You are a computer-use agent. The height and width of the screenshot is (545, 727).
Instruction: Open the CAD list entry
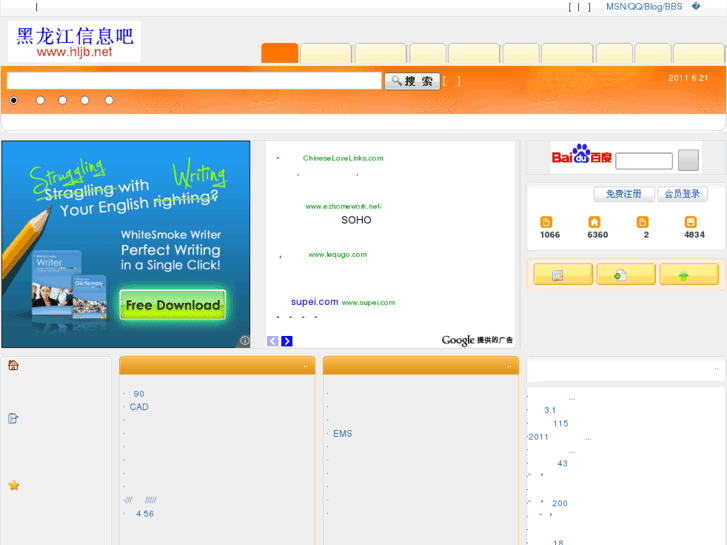[x=139, y=407]
